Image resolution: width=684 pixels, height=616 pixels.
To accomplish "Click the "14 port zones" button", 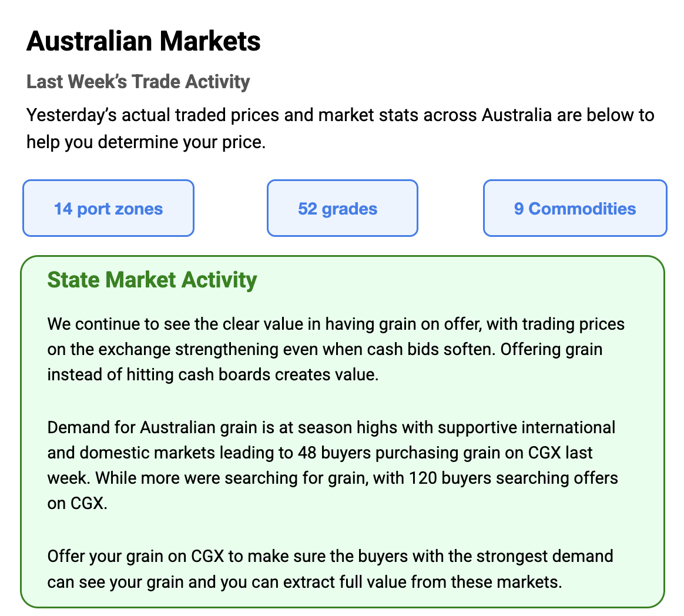I will (108, 209).
